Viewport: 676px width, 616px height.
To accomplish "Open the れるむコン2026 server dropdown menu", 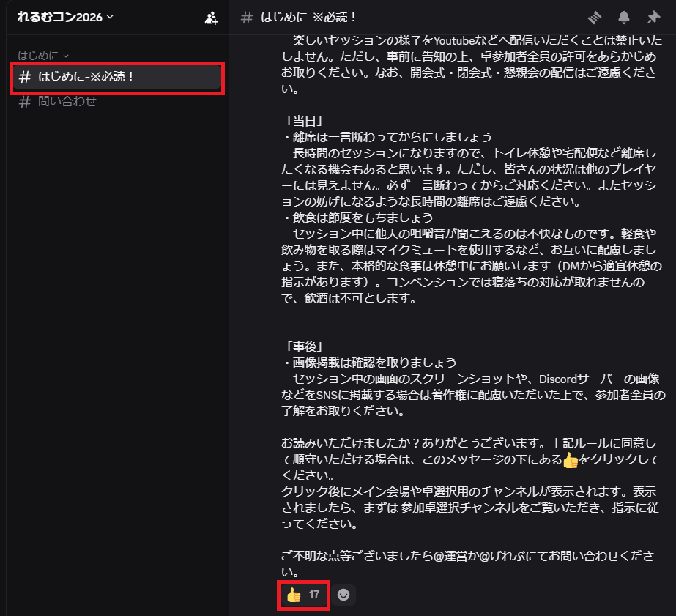I will coord(66,17).
